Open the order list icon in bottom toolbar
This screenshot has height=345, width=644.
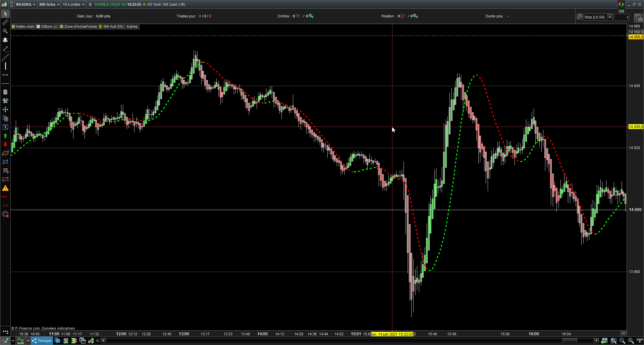[x=66, y=341]
